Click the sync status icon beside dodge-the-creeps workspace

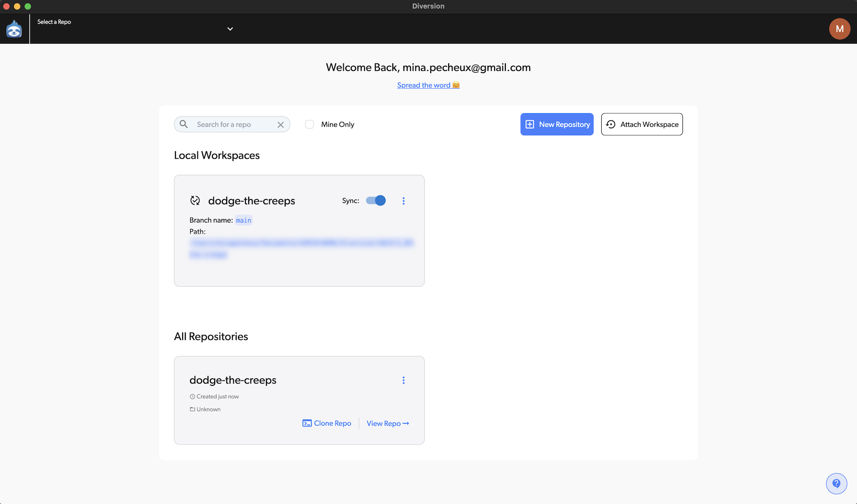click(x=195, y=201)
